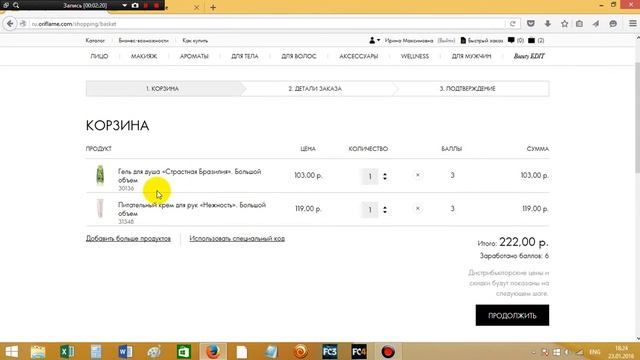Click the Выйти logout link

[446, 40]
